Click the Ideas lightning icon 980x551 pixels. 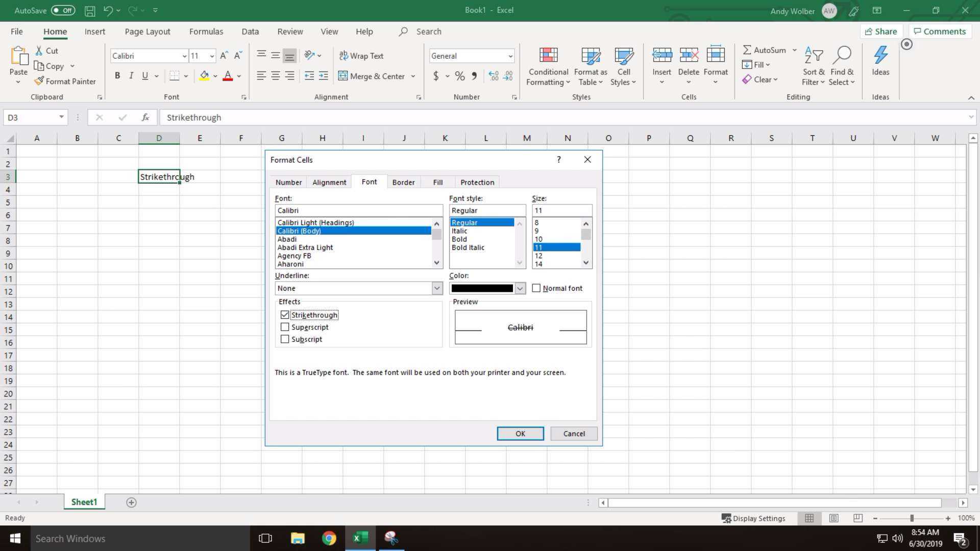880,55
